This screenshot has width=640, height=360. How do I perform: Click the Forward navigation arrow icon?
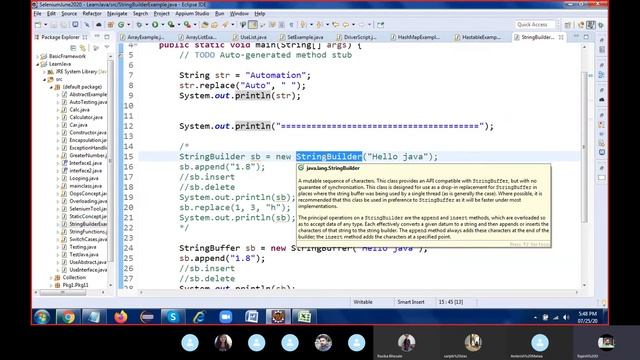[x=362, y=25]
